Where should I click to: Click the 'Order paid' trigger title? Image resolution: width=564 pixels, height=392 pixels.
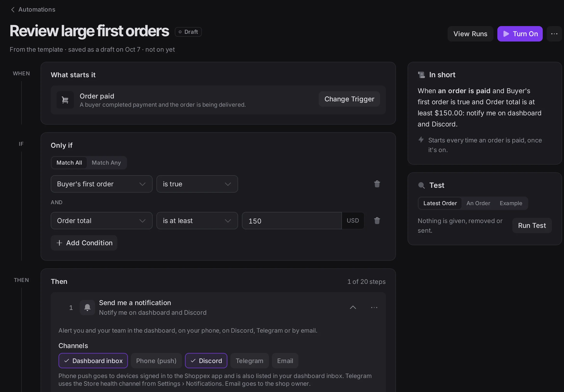97,96
